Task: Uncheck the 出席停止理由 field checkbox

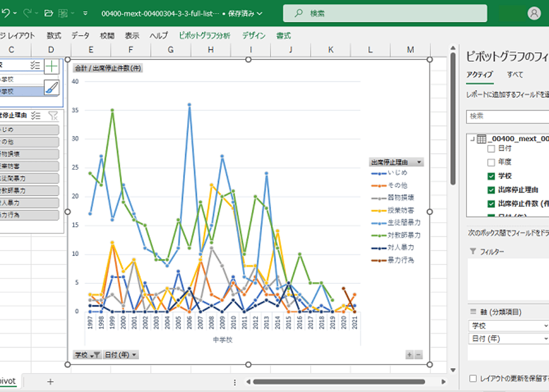Action: click(491, 190)
